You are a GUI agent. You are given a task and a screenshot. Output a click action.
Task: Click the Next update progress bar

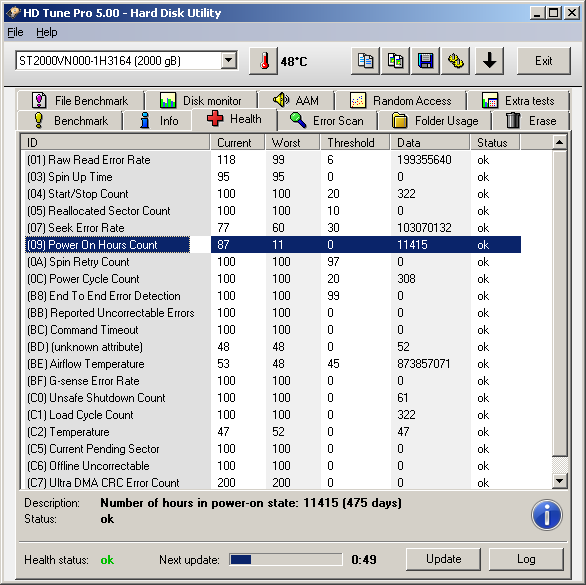point(286,560)
